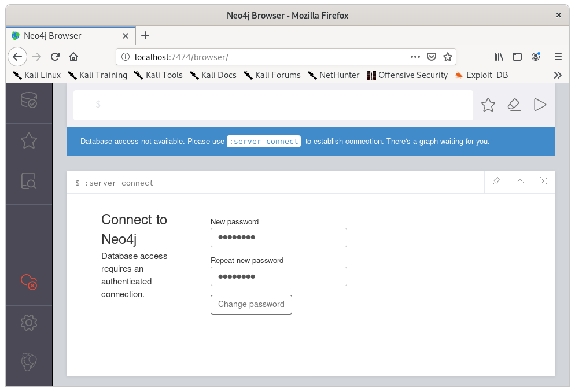Open a new browser tab

(x=145, y=35)
